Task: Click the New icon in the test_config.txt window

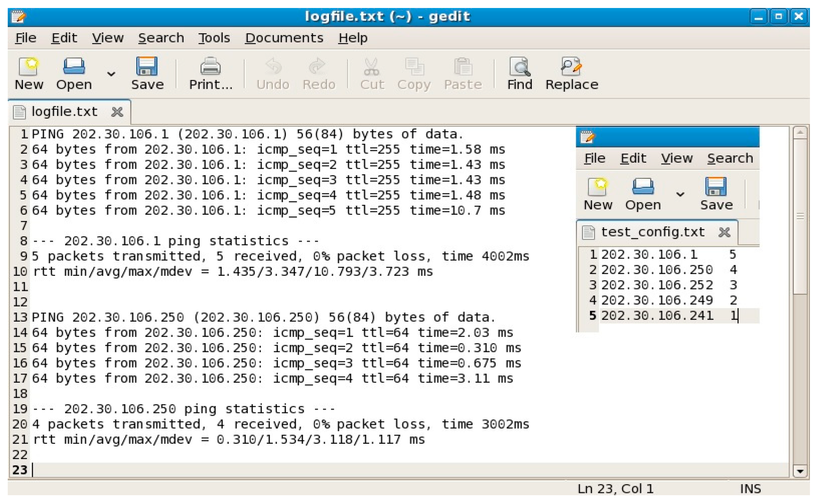Action: coord(598,186)
